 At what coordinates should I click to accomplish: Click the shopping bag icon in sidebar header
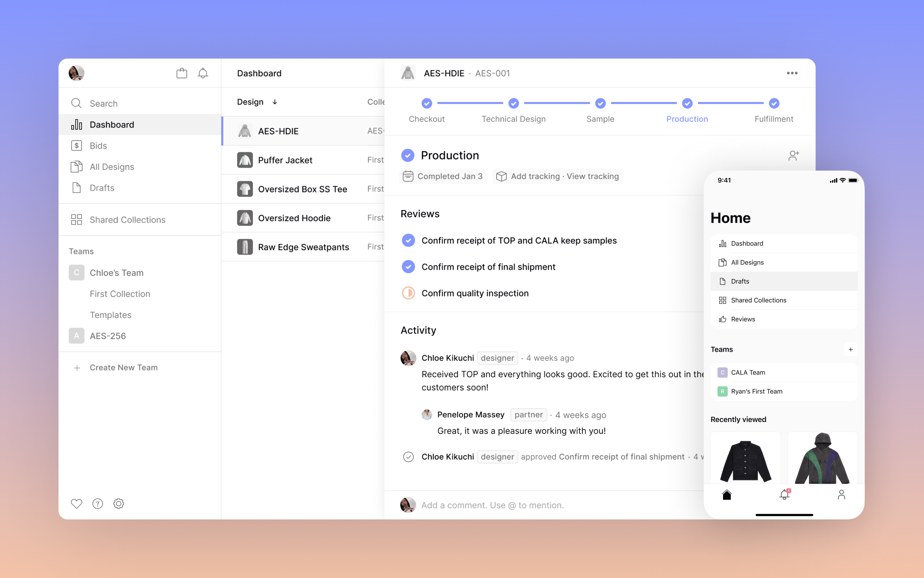point(182,73)
